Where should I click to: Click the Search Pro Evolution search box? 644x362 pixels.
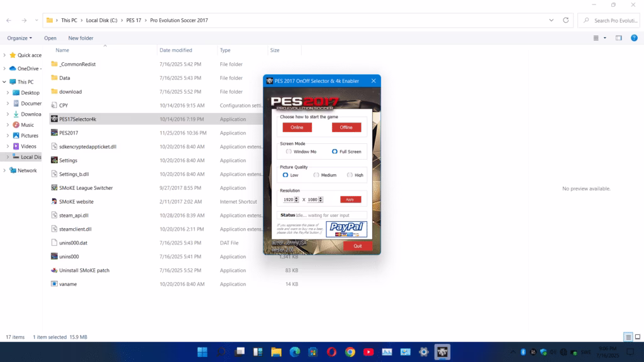[x=609, y=20]
